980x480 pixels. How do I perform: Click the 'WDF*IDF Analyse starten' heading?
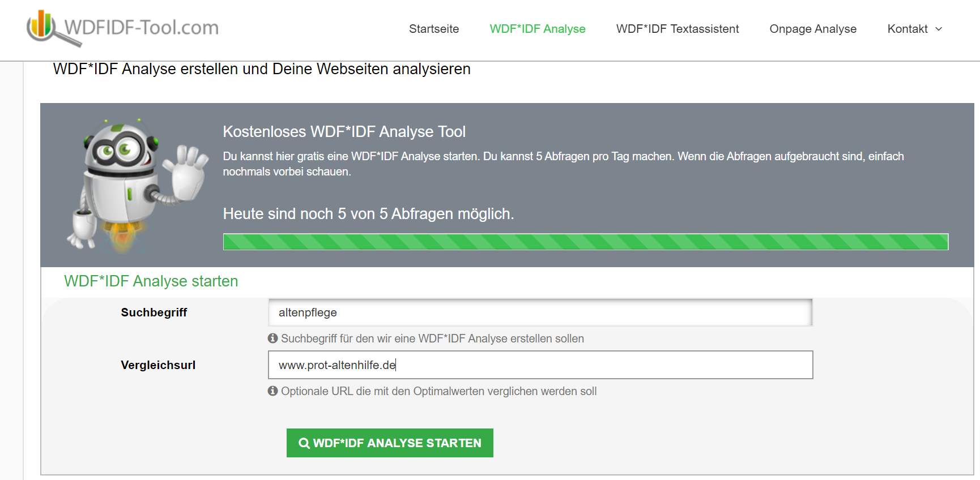(151, 281)
